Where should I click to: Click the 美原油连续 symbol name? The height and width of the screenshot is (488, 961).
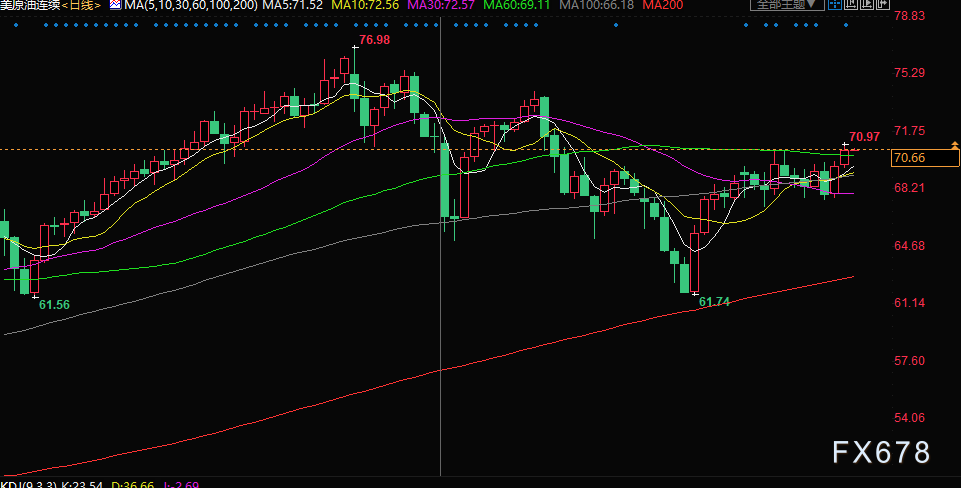[x=31, y=5]
